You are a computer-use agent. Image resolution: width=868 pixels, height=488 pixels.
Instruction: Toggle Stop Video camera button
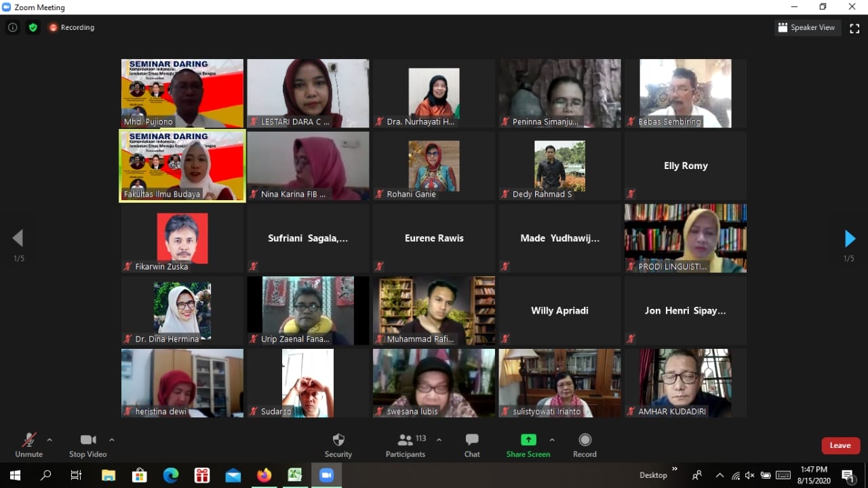coord(87,445)
